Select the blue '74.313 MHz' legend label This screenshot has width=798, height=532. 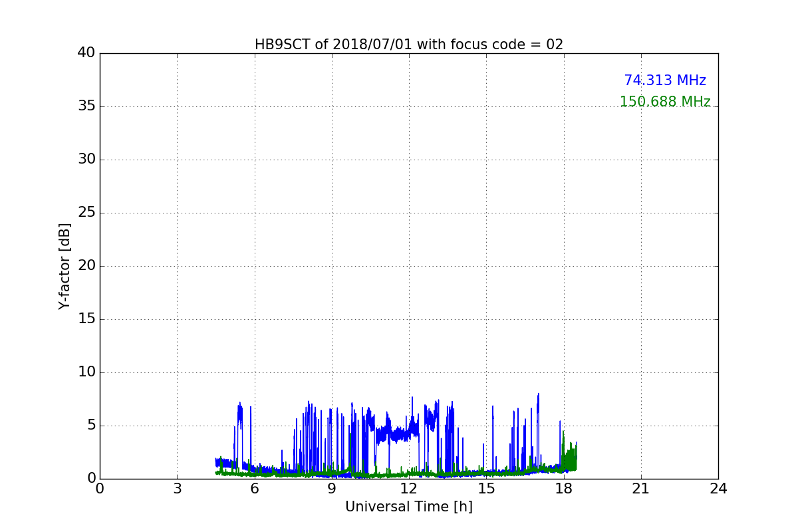pyautogui.click(x=665, y=80)
